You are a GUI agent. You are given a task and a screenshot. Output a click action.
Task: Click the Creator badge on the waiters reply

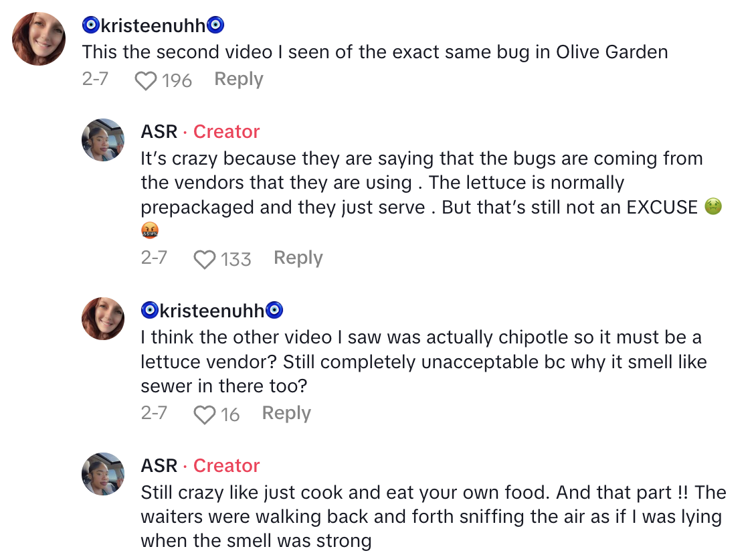226,466
